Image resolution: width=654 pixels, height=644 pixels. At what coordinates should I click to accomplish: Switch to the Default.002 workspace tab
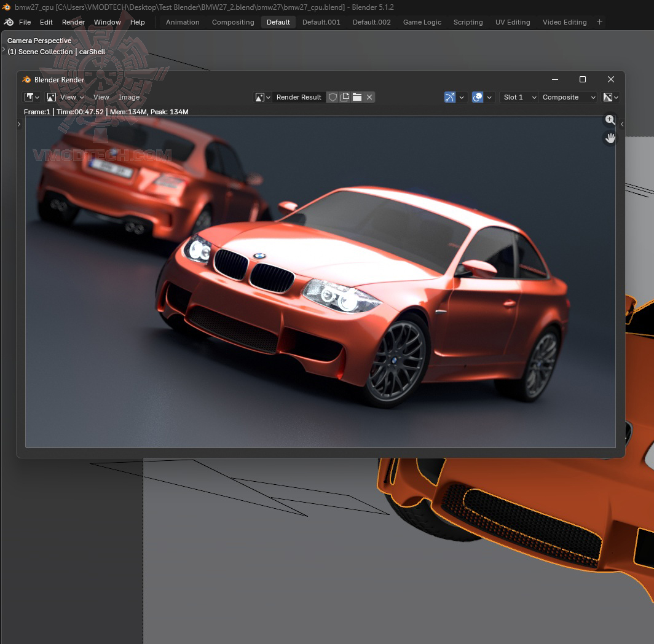(372, 22)
